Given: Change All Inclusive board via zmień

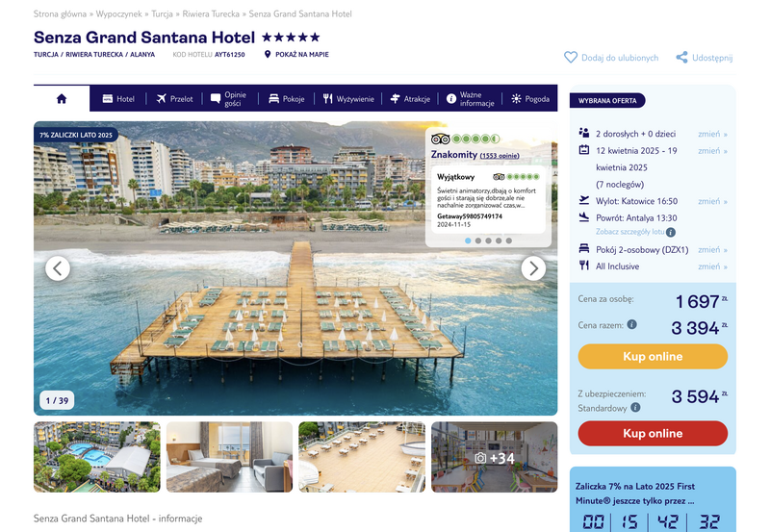Looking at the screenshot, I should (712, 266).
